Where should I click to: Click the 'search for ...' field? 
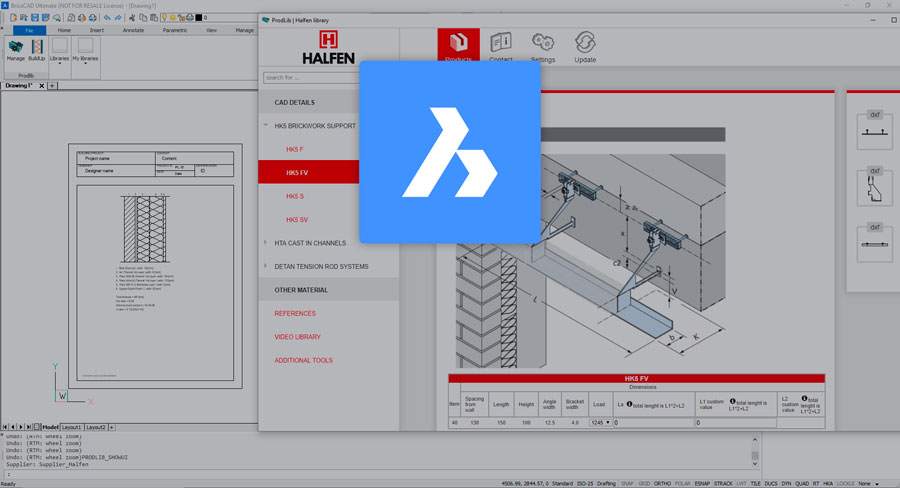[311, 78]
